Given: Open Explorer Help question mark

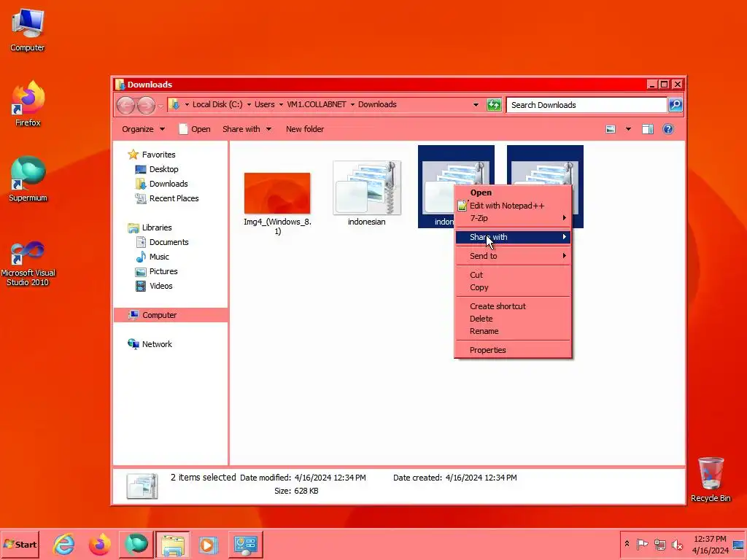Looking at the screenshot, I should [x=668, y=129].
